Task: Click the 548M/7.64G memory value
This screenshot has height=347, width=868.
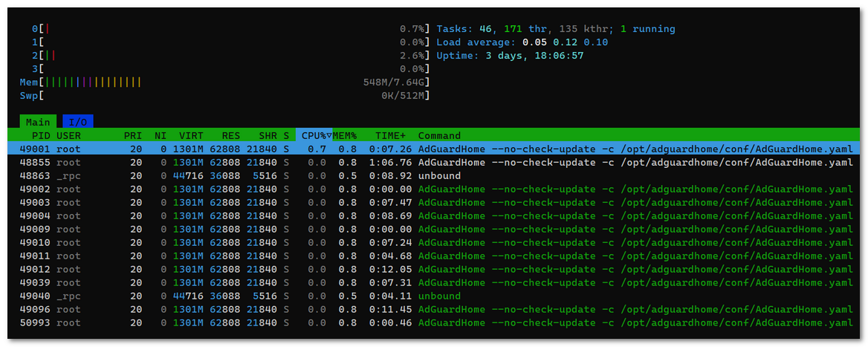Action: 395,82
